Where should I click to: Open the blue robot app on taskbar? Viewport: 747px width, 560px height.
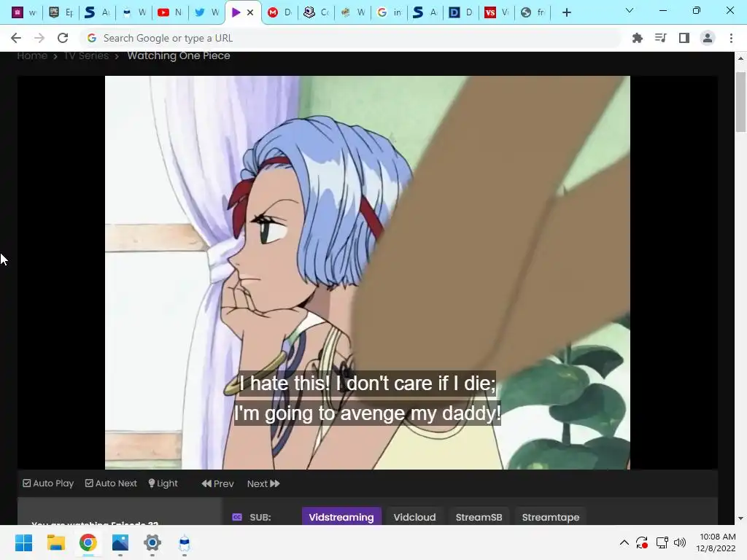click(x=185, y=542)
